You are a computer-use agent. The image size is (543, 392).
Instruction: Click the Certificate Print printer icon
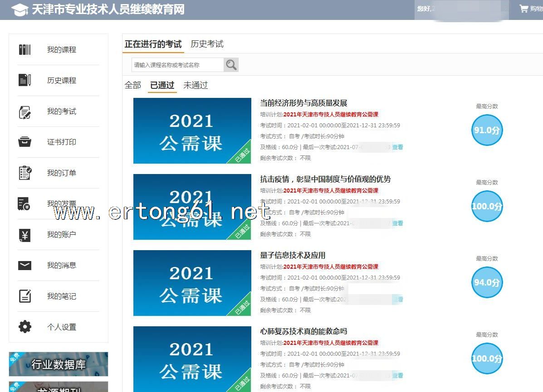pos(25,142)
